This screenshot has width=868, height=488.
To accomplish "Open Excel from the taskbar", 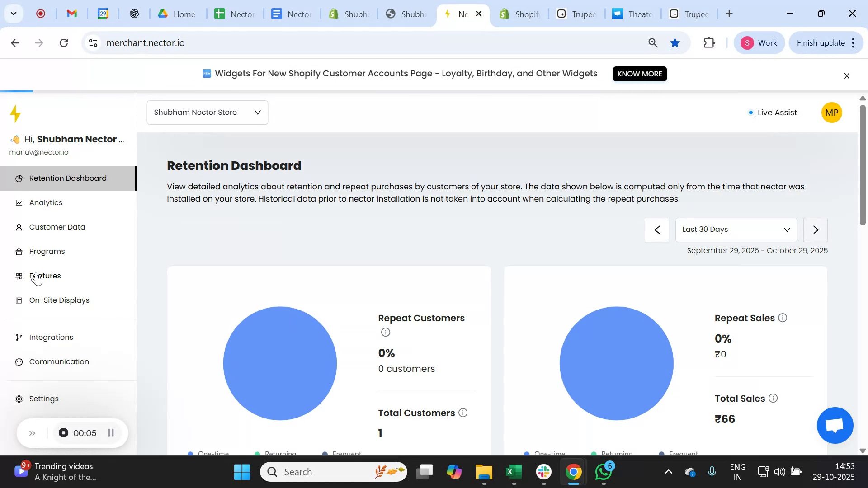I will (513, 473).
